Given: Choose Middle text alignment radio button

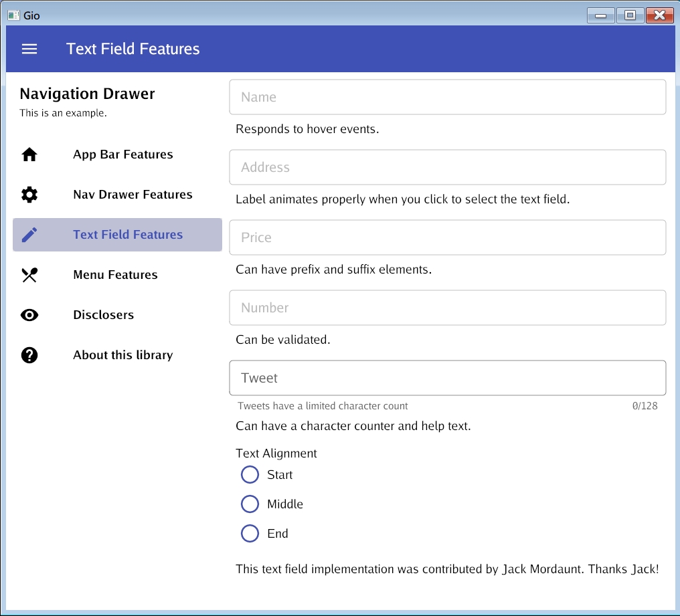Looking at the screenshot, I should pyautogui.click(x=250, y=504).
